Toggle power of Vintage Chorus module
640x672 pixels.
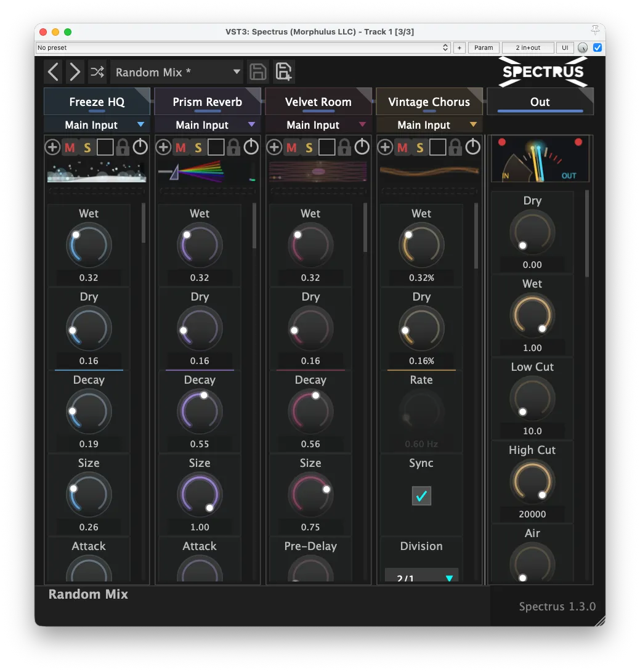pos(473,147)
